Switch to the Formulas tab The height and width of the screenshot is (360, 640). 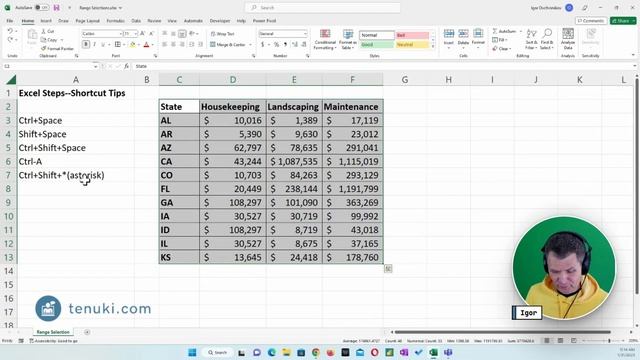tap(116, 20)
